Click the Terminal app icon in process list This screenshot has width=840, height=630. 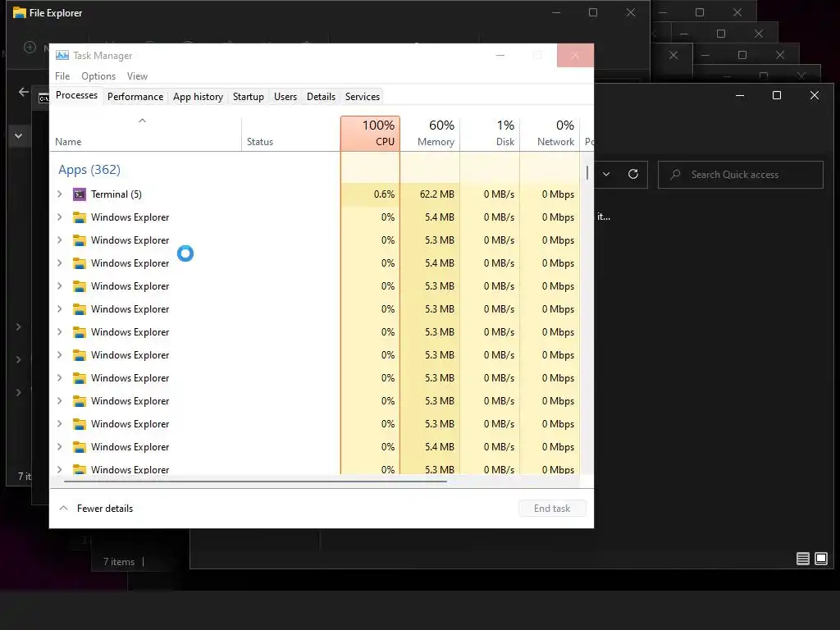[x=80, y=194]
